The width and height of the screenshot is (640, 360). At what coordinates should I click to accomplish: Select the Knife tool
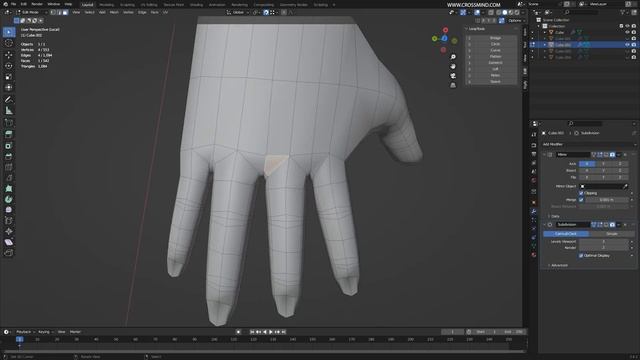(x=9, y=178)
